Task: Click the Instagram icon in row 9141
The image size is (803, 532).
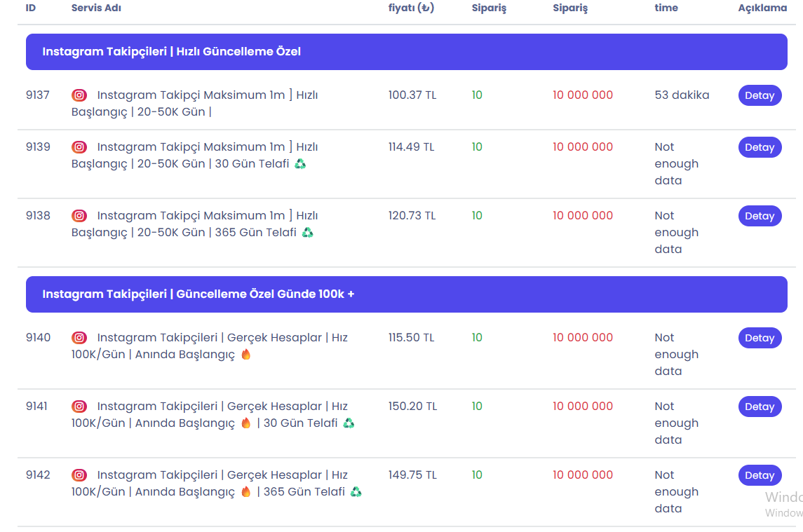Action: [79, 406]
